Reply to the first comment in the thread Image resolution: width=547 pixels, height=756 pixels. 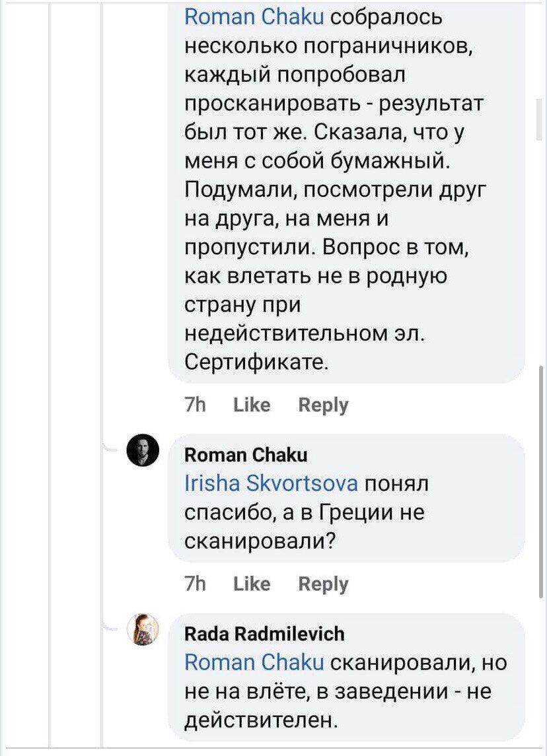pyautogui.click(x=324, y=404)
